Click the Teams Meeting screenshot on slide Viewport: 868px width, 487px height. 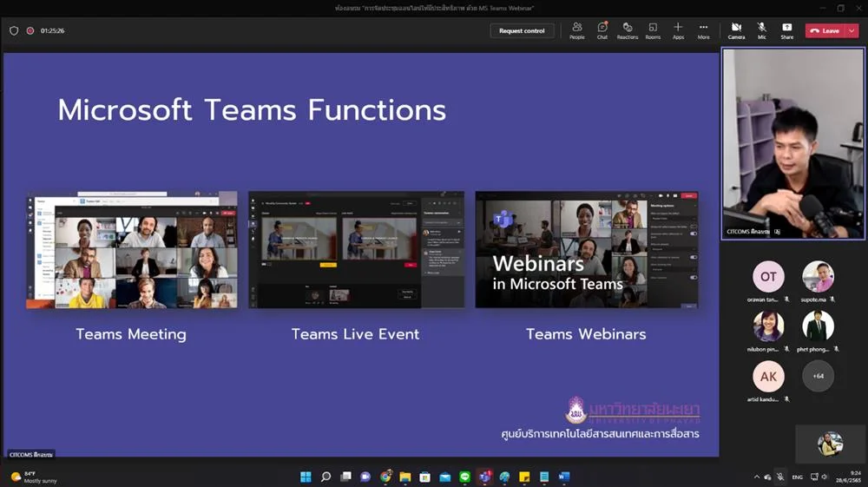[x=132, y=250]
